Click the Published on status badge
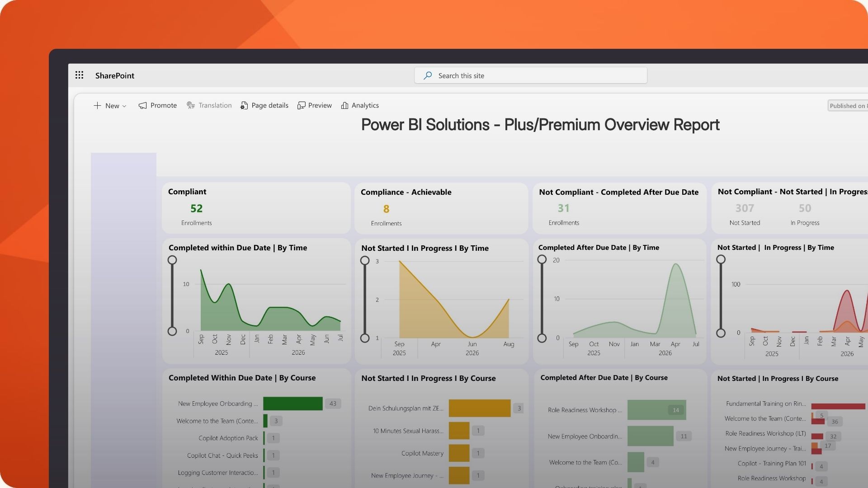Viewport: 868px width, 488px height. coord(848,106)
